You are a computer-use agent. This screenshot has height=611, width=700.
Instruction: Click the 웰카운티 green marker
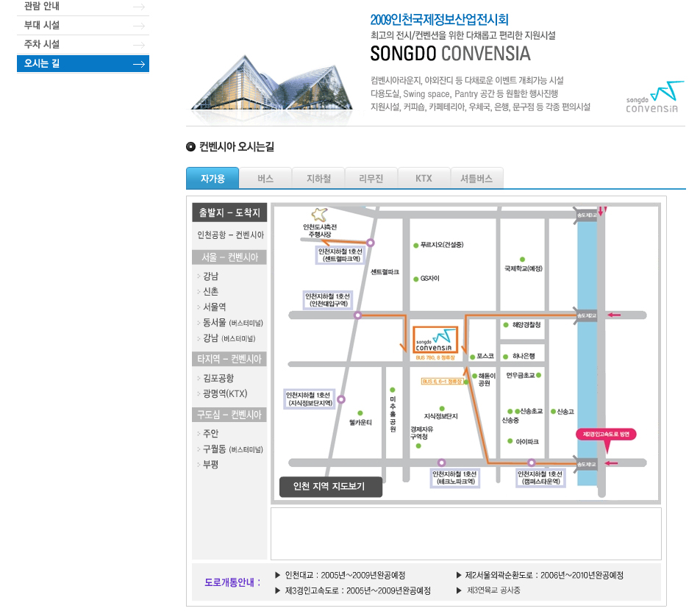pyautogui.click(x=360, y=413)
